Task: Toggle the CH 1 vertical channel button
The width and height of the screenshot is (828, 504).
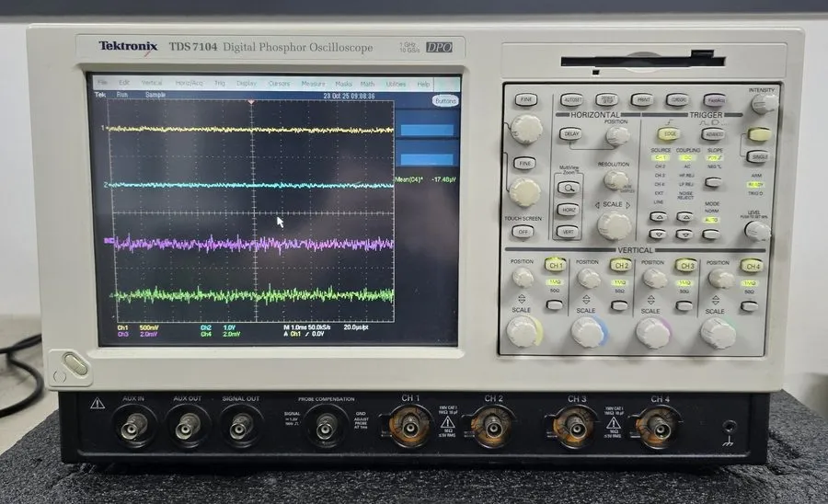Action: 556,266
